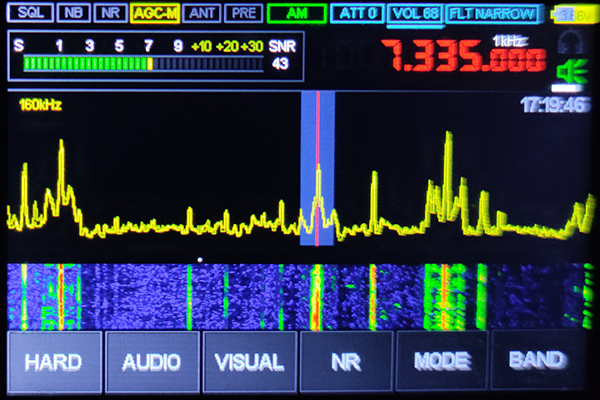Tap the green AM mode indicator
Screen dimensions: 600x400
[x=297, y=13]
